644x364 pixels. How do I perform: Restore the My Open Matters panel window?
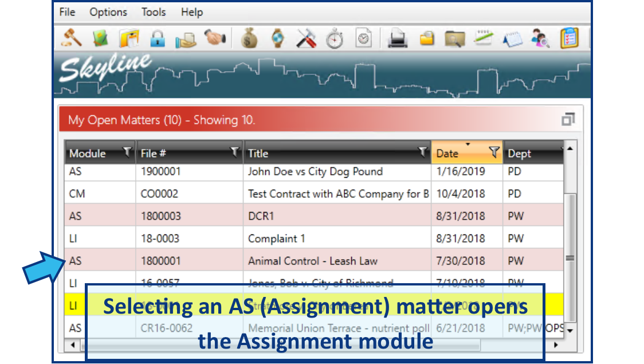tap(569, 119)
